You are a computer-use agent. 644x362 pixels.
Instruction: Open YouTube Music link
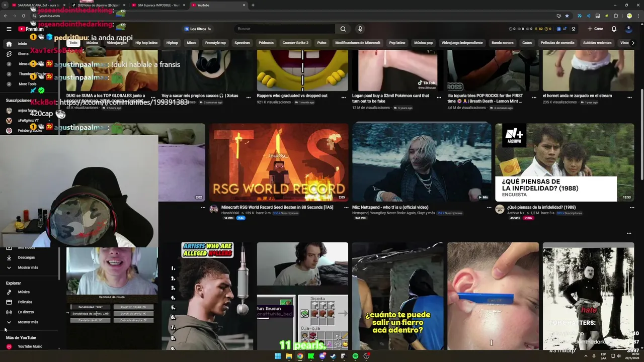click(30, 346)
